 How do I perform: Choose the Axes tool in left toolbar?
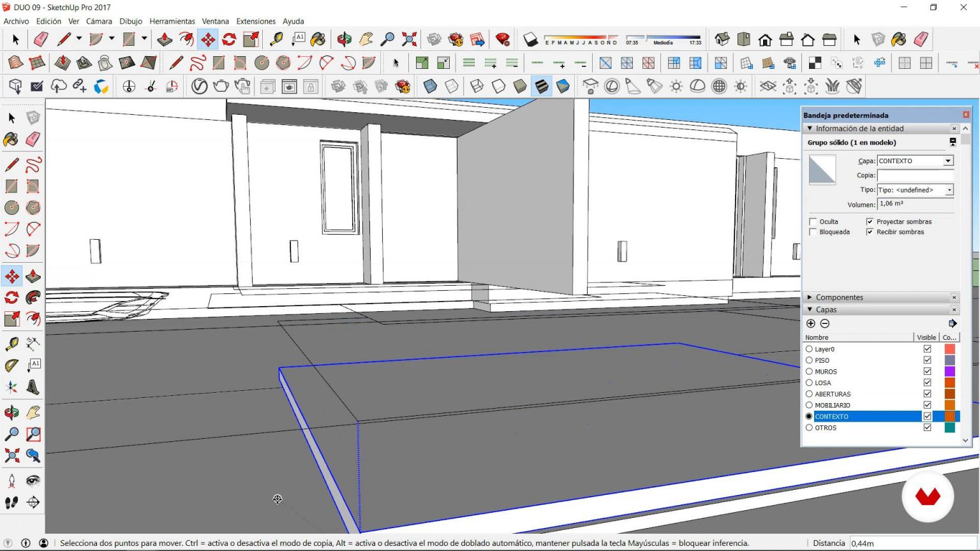(11, 387)
